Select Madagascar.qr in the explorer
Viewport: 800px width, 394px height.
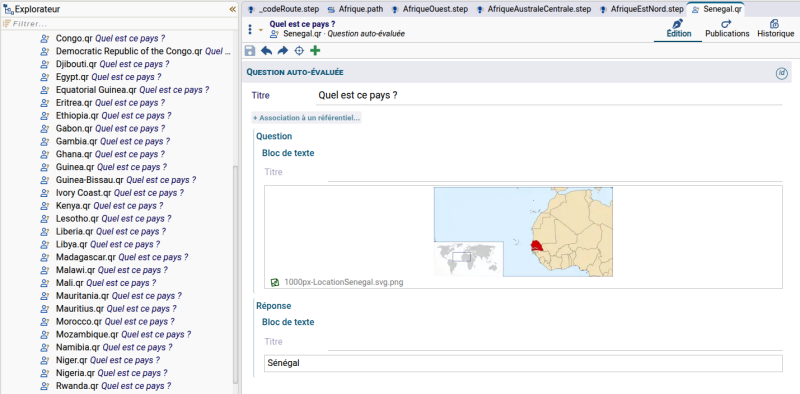(x=114, y=257)
